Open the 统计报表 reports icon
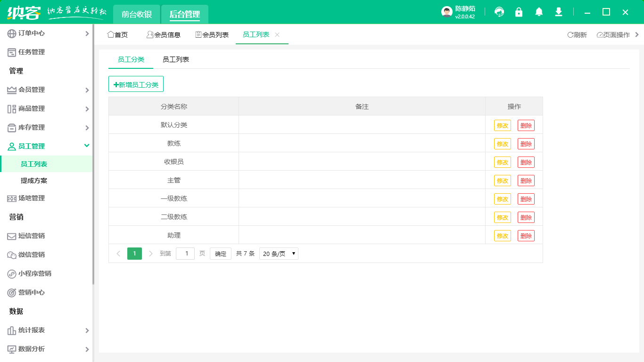 [10, 330]
